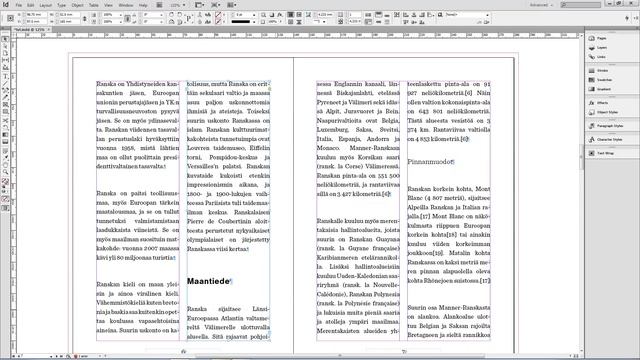Select the Zoom tool in toolbox
Screen dimensions: 640x360
coord(5,172)
